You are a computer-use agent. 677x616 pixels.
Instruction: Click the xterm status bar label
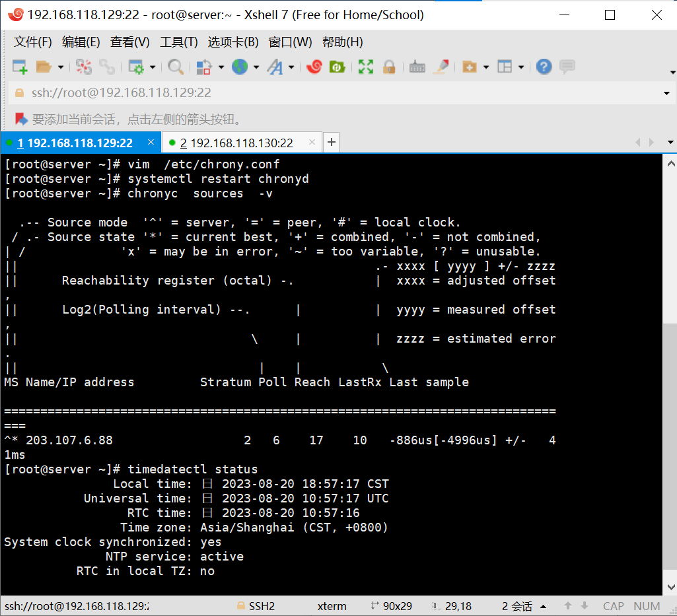coord(332,606)
